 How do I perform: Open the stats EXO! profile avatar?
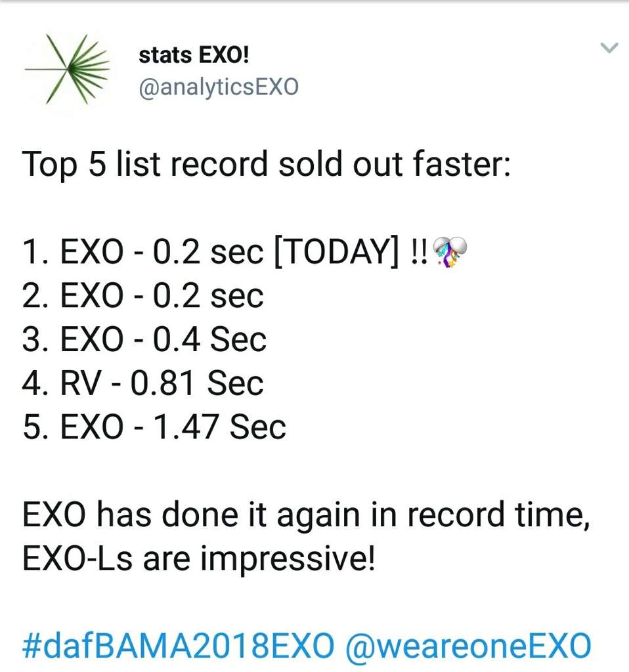point(68,69)
